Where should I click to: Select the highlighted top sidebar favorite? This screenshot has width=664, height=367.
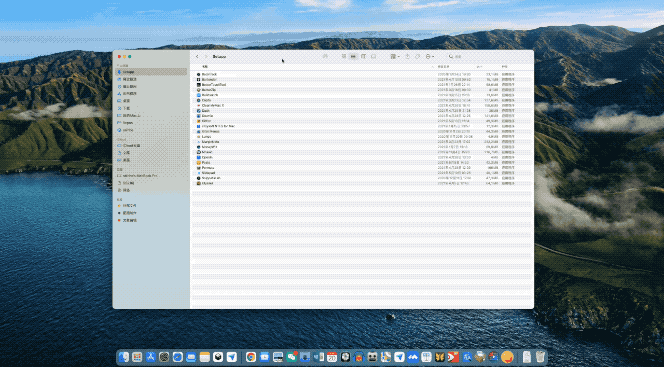[151, 72]
